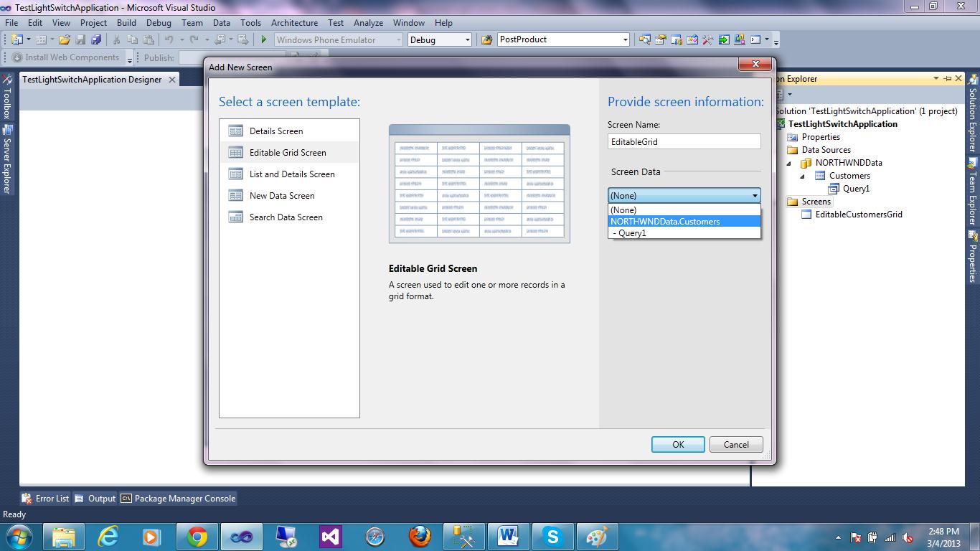Select the Data Sources folder
Image resolution: width=980 pixels, height=551 pixels.
[826, 150]
